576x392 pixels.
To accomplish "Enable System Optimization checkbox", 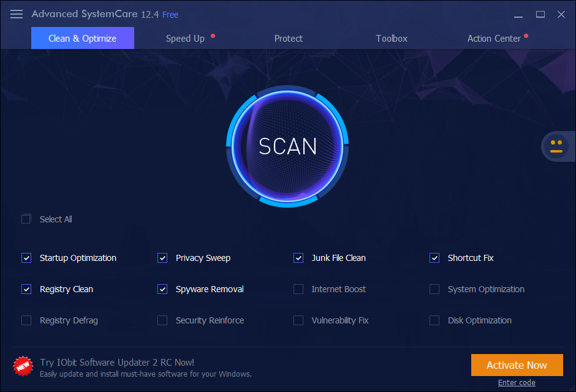I will 434,289.
